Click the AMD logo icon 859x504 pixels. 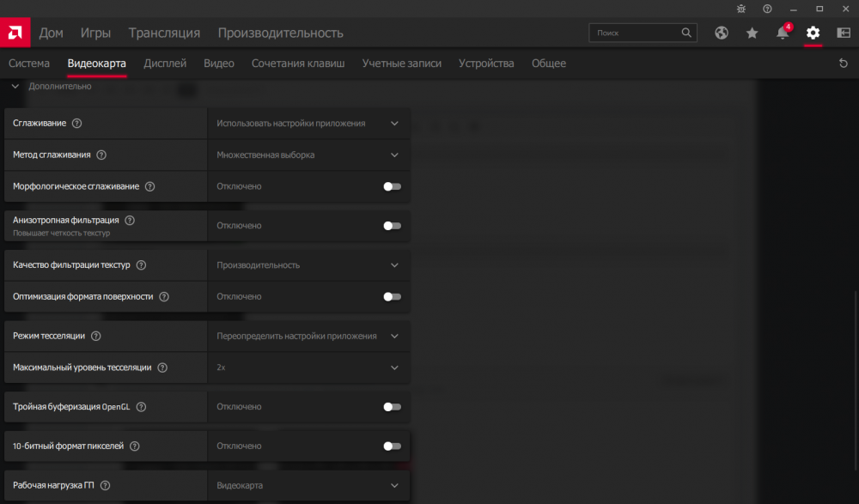point(15,33)
